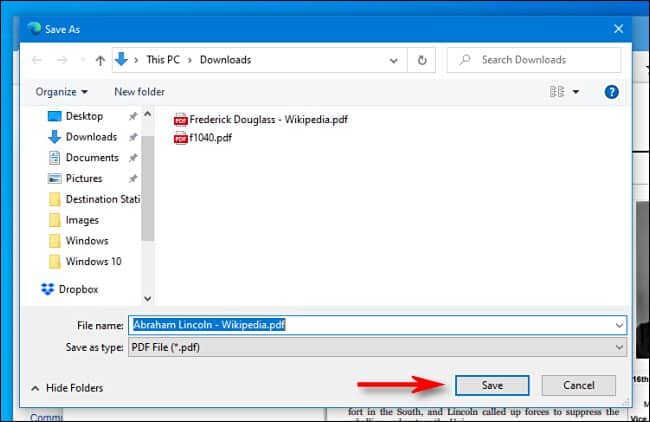
Task: Select Dropbox in the sidebar
Action: pos(78,289)
